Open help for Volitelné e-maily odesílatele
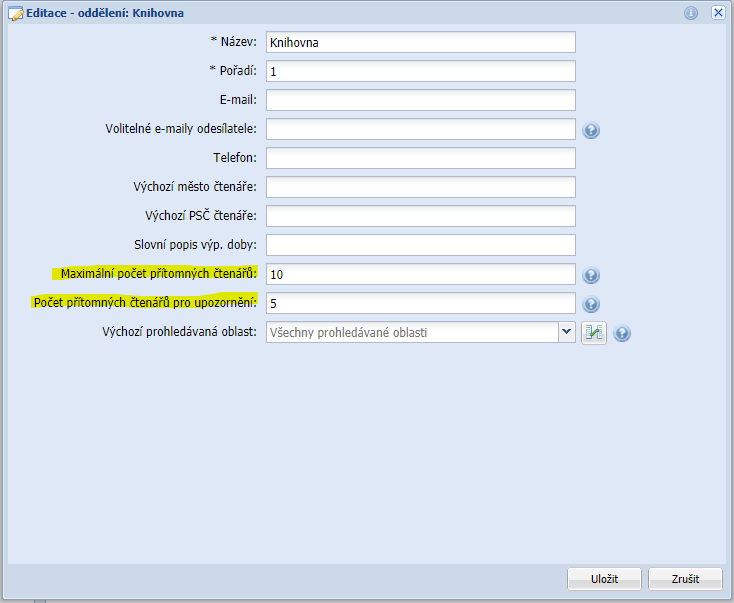 coord(591,130)
